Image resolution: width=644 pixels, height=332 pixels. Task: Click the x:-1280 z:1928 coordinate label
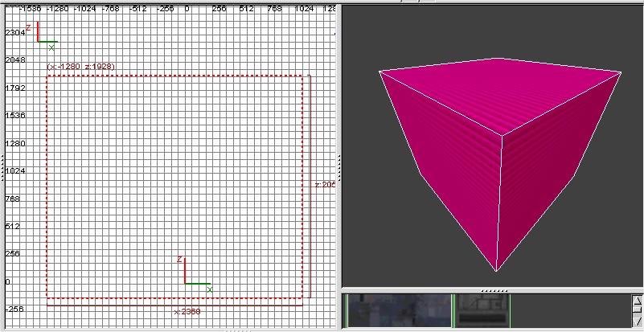[x=80, y=67]
